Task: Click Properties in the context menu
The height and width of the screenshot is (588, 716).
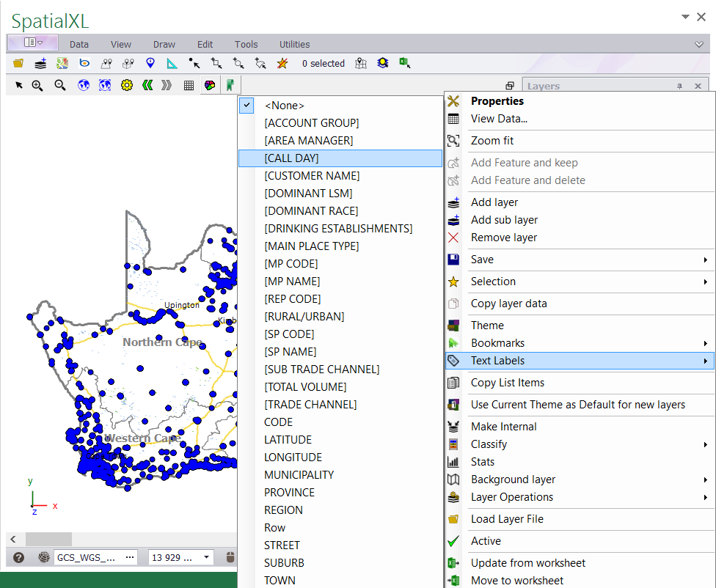Action: pos(497,101)
